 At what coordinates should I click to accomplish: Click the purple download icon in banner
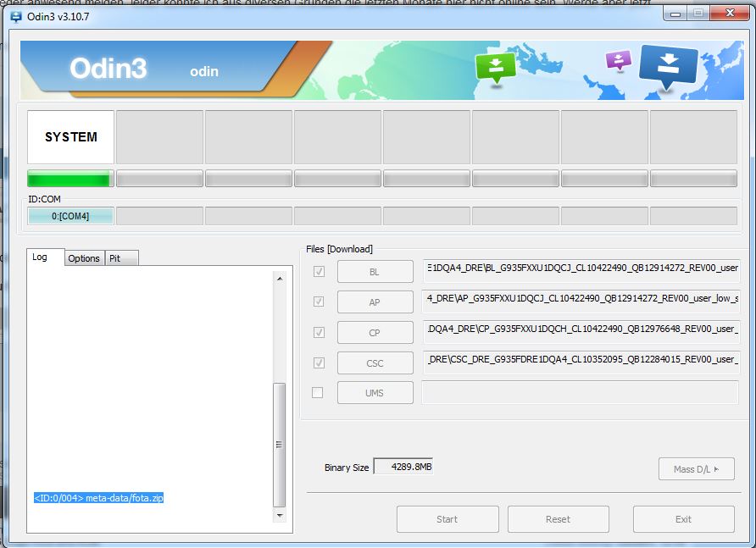pyautogui.click(x=619, y=61)
